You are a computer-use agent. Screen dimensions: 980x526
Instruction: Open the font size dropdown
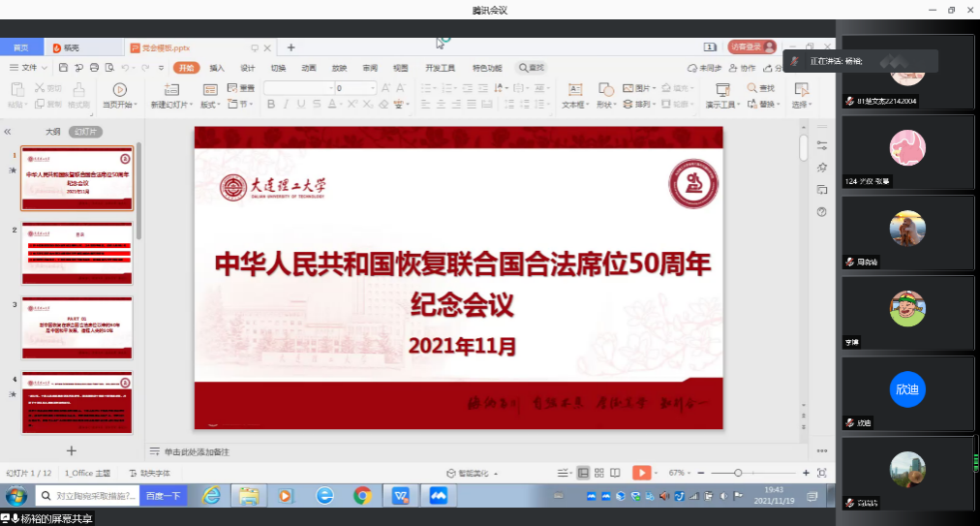(373, 88)
